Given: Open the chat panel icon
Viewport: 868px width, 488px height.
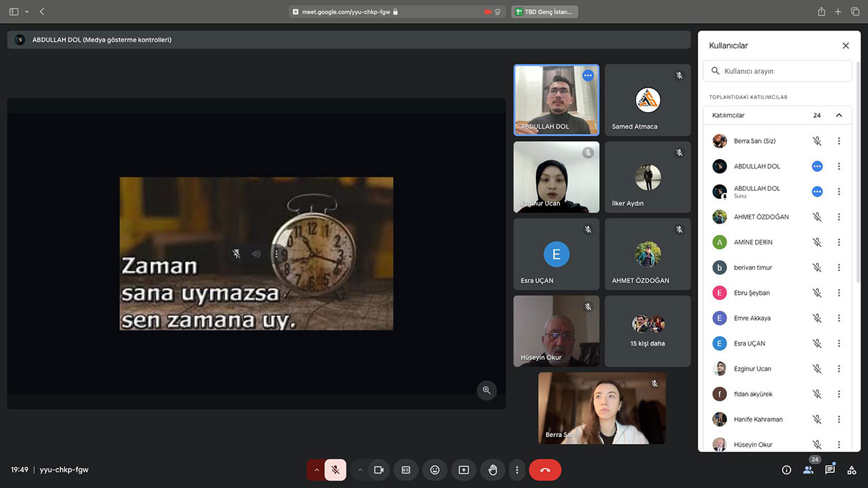Looking at the screenshot, I should (830, 470).
